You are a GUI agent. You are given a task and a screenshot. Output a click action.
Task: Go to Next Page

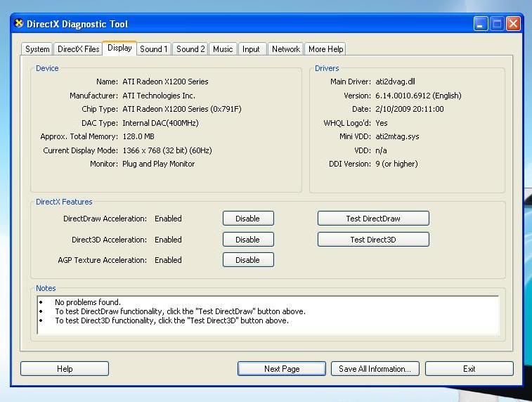click(x=282, y=369)
